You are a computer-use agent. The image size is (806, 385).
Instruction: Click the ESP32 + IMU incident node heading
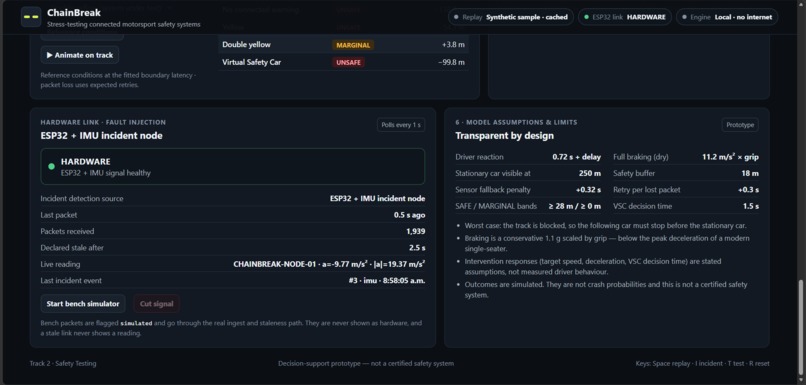click(x=101, y=136)
